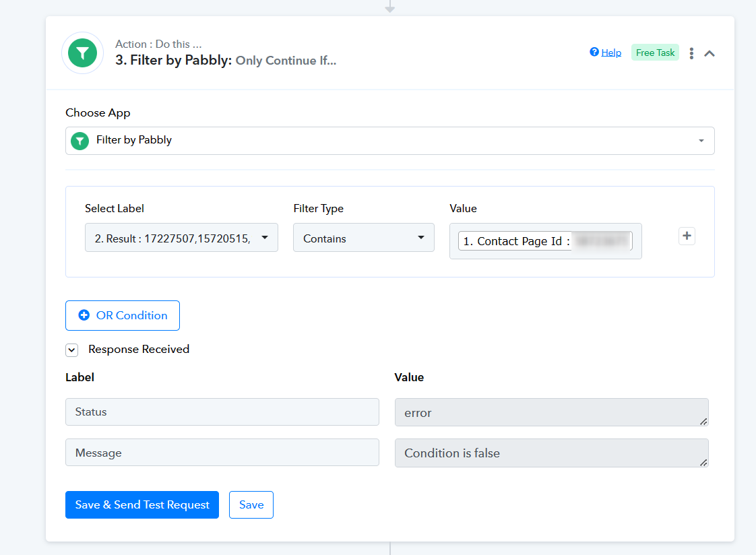The image size is (756, 555).
Task: Add an OR Condition
Action: pos(123,316)
